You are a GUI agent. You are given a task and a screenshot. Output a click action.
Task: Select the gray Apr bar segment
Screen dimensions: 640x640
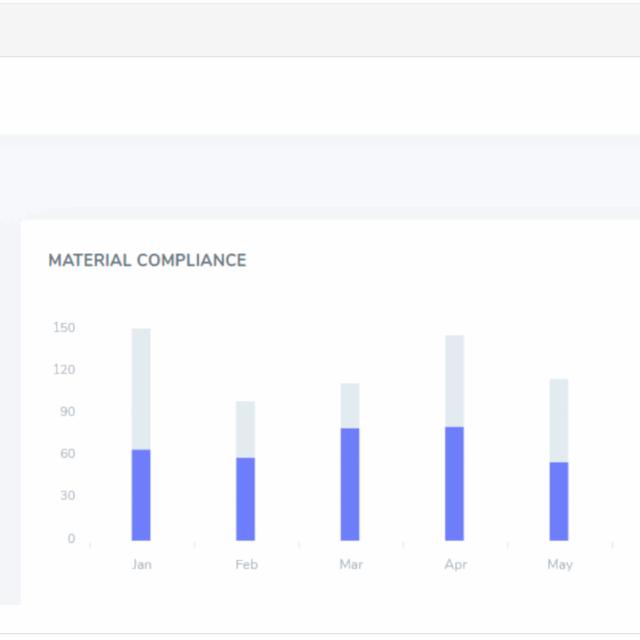[455, 380]
